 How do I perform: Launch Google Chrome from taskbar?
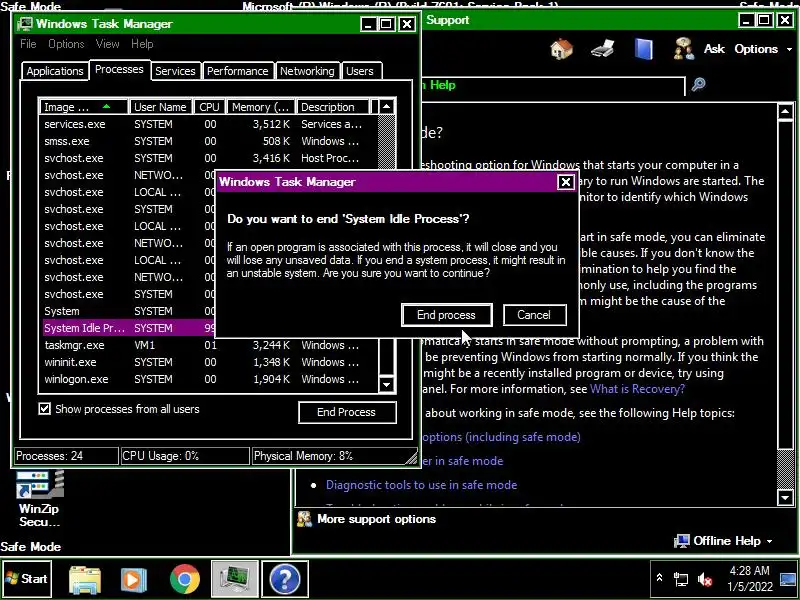[x=185, y=579]
